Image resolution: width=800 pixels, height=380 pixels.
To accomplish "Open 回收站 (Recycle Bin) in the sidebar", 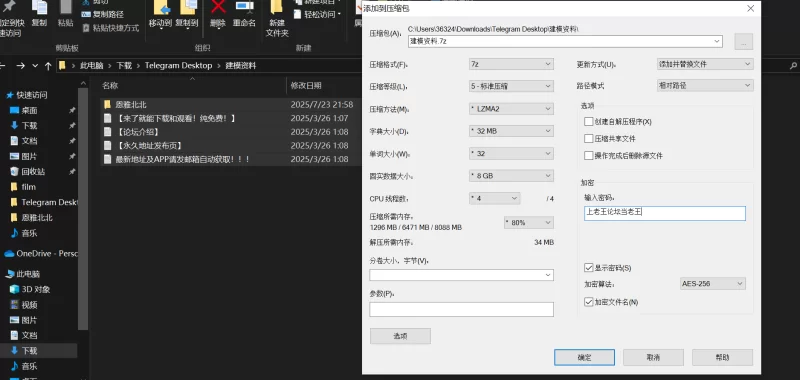I will click(x=33, y=171).
